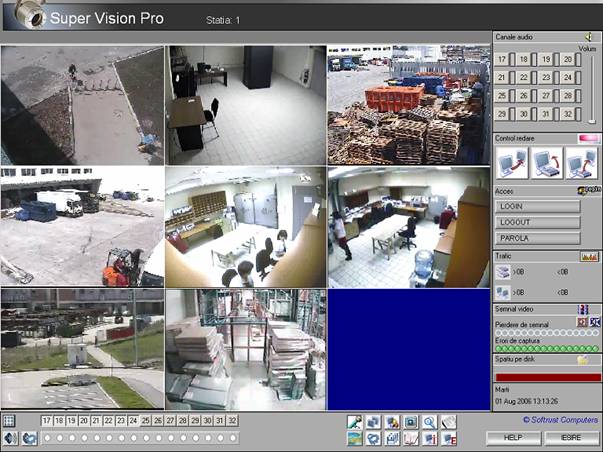Select camera 24 in the bottom channel strip
This screenshot has height=452, width=603.
click(x=134, y=421)
